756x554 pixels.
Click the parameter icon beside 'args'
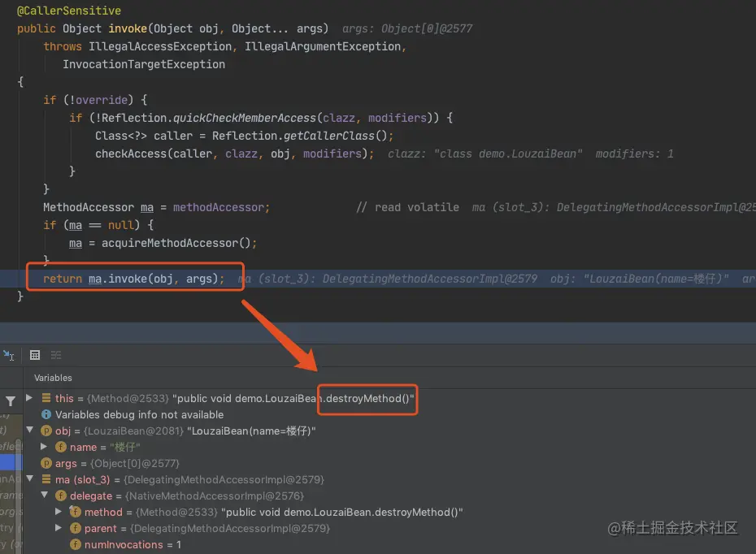coord(46,464)
